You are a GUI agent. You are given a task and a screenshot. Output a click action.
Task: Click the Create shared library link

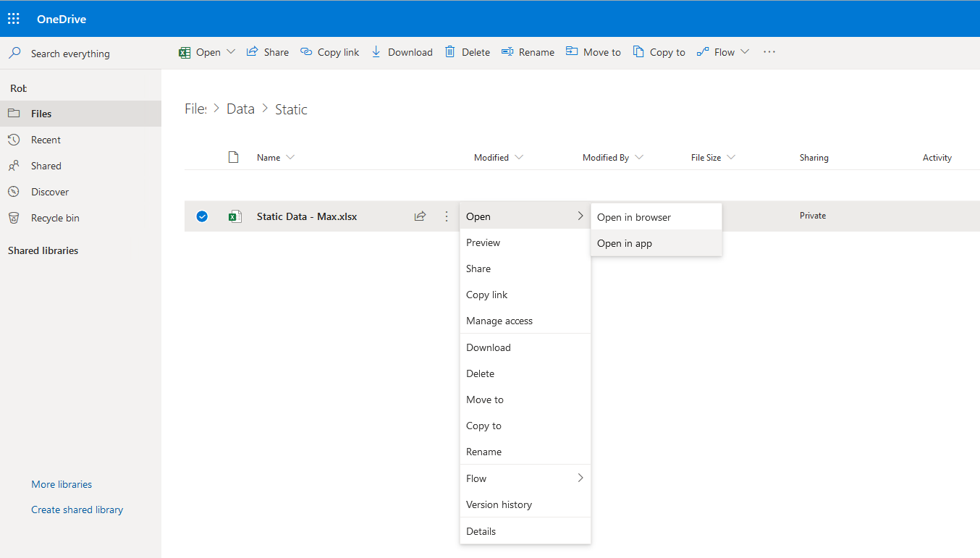click(77, 510)
